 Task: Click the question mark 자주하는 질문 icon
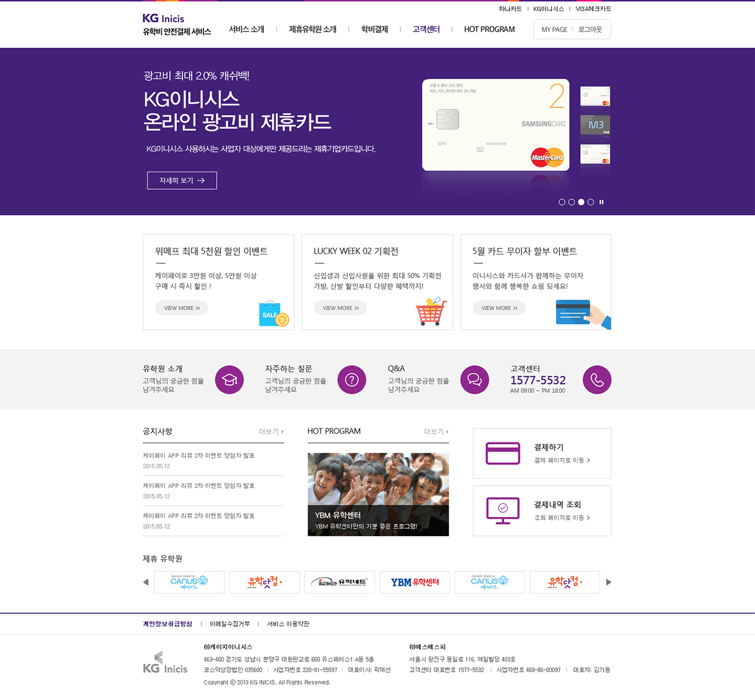tap(352, 379)
